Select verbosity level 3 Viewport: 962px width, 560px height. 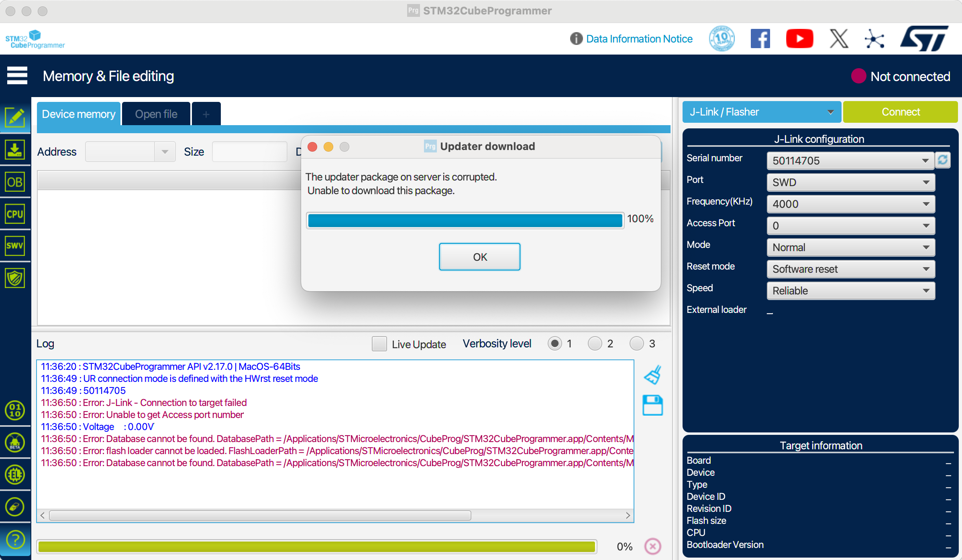tap(636, 344)
